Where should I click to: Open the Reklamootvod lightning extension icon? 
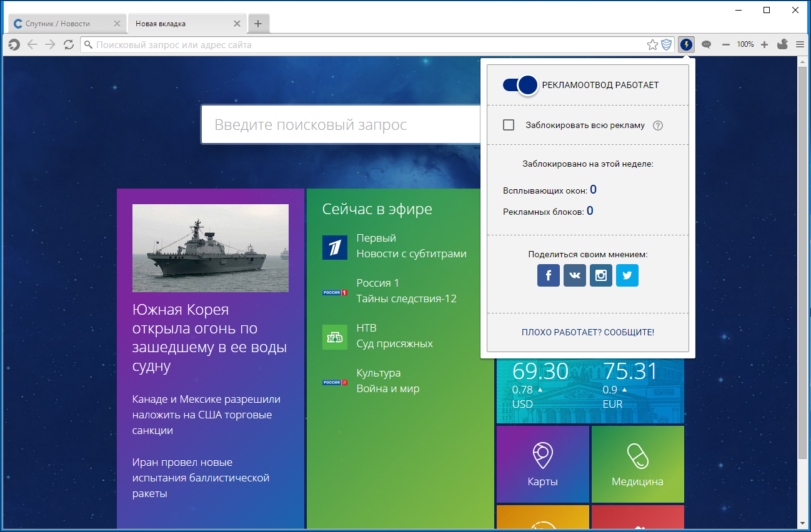click(687, 44)
